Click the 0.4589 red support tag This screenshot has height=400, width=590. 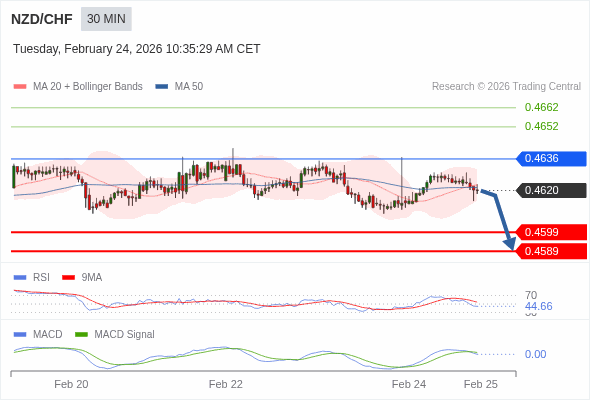click(551, 251)
